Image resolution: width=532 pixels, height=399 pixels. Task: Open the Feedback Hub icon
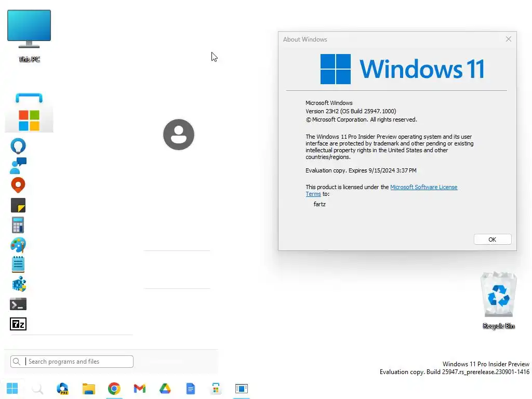tap(18, 166)
